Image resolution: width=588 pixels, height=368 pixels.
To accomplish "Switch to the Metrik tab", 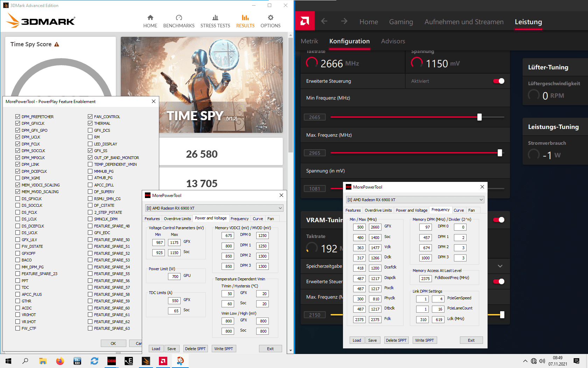I will click(x=309, y=41).
